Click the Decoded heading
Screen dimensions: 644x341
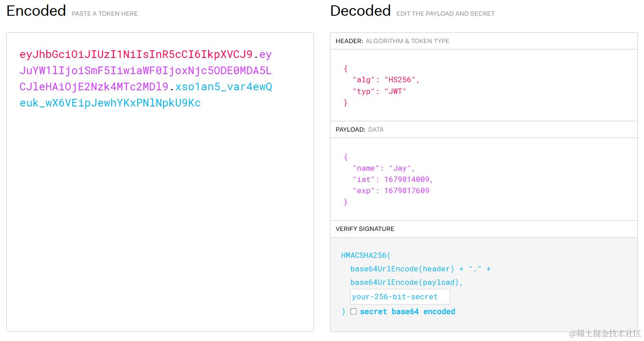coord(360,11)
